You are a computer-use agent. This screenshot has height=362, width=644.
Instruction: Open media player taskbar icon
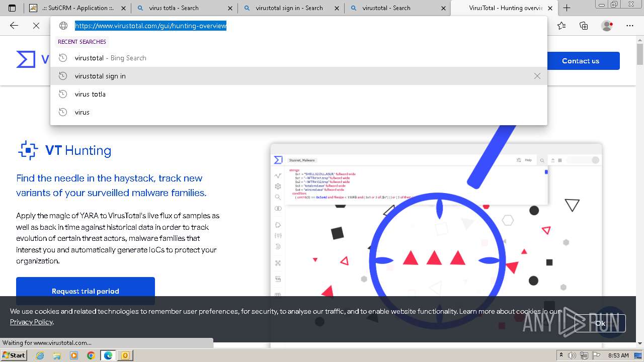tap(74, 355)
